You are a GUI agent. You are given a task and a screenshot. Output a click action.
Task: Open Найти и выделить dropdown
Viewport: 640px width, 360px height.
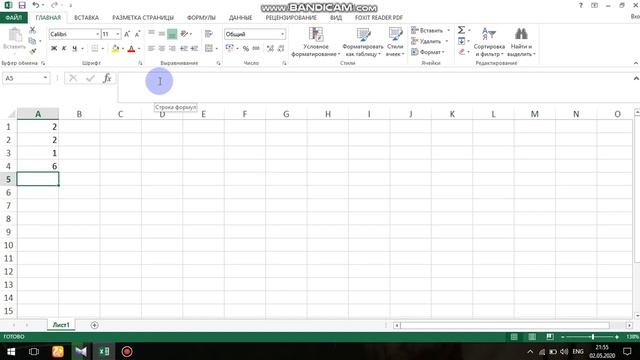521,42
